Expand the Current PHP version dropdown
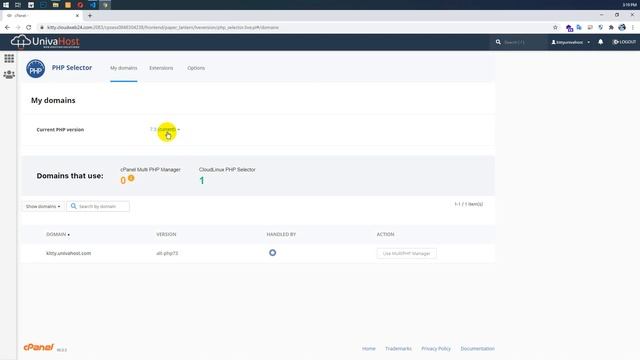The image size is (640, 360). [x=165, y=129]
